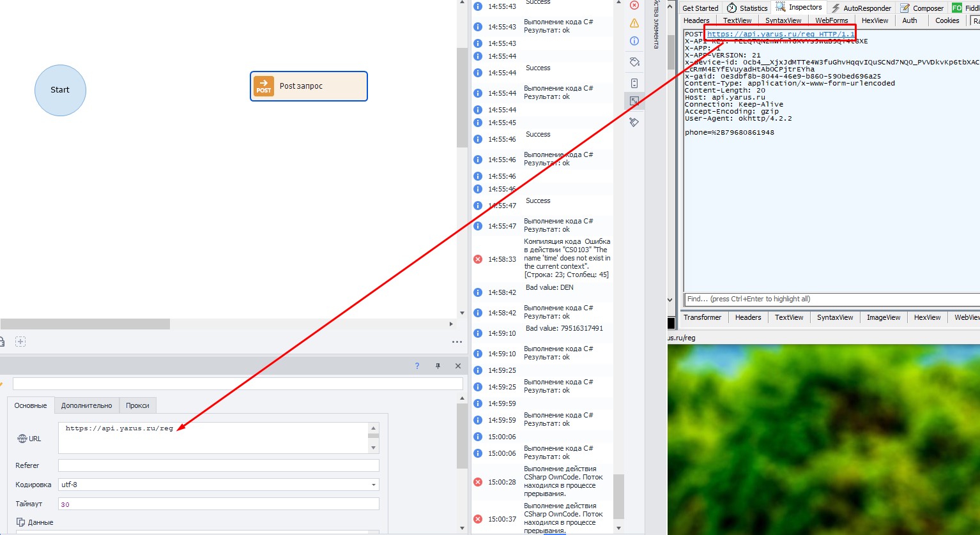Switch to the response ImageView tab
The height and width of the screenshot is (535, 980).
[x=884, y=317]
